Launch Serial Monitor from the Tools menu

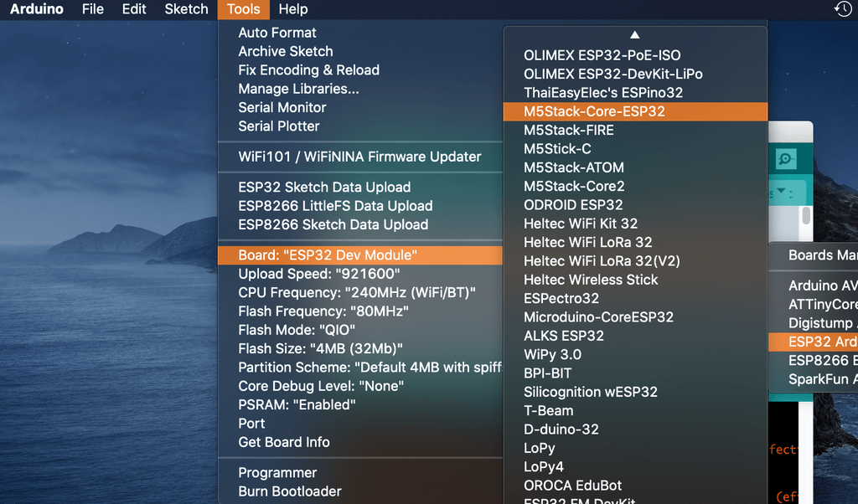(360, 108)
